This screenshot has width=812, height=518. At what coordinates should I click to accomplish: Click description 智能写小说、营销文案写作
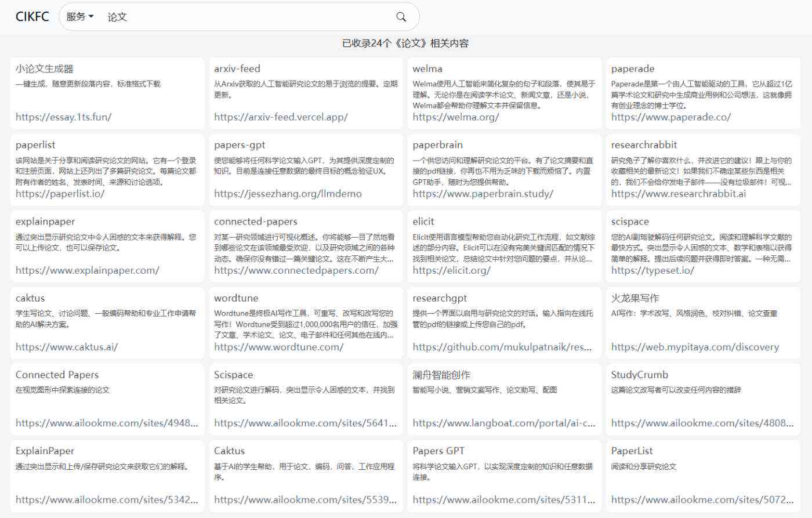(485, 390)
